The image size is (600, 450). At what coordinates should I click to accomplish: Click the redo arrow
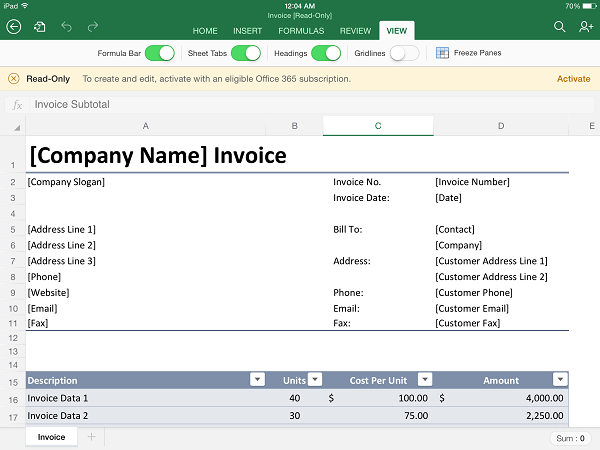click(93, 27)
